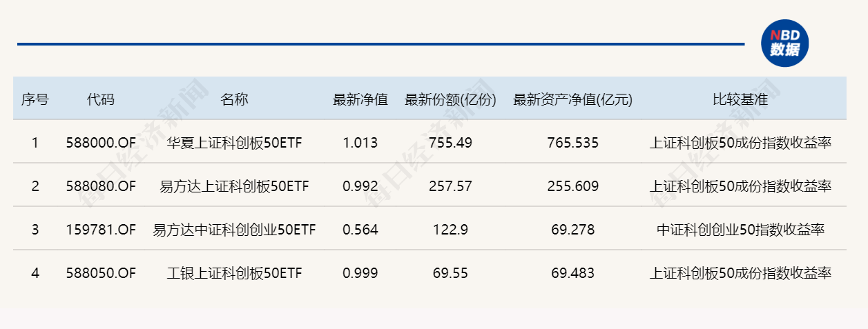Select the 代码 column header
Viewport: 868px width, 329px height.
(x=101, y=99)
